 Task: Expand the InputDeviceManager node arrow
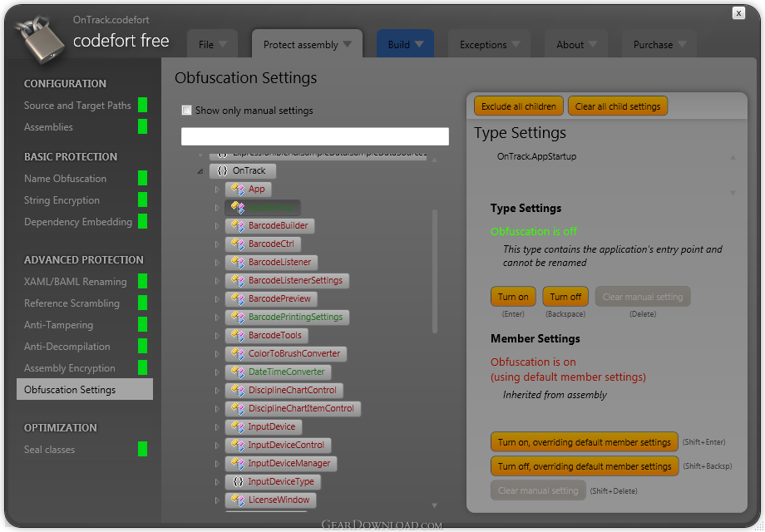click(217, 463)
